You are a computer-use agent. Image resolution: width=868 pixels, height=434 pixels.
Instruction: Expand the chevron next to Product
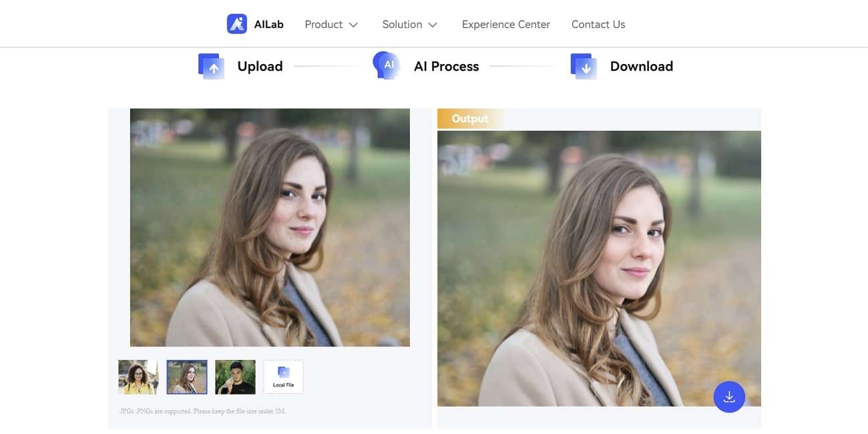[x=353, y=25]
